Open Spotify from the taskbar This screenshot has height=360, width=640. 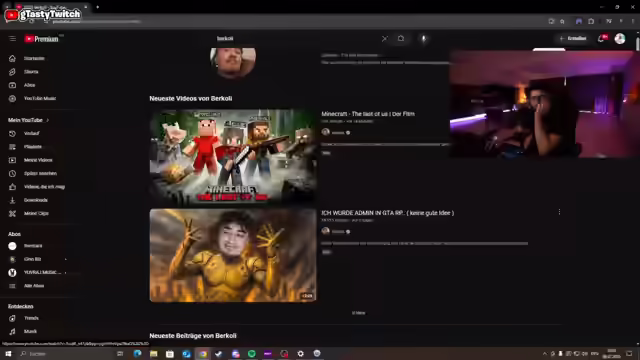pos(251,354)
